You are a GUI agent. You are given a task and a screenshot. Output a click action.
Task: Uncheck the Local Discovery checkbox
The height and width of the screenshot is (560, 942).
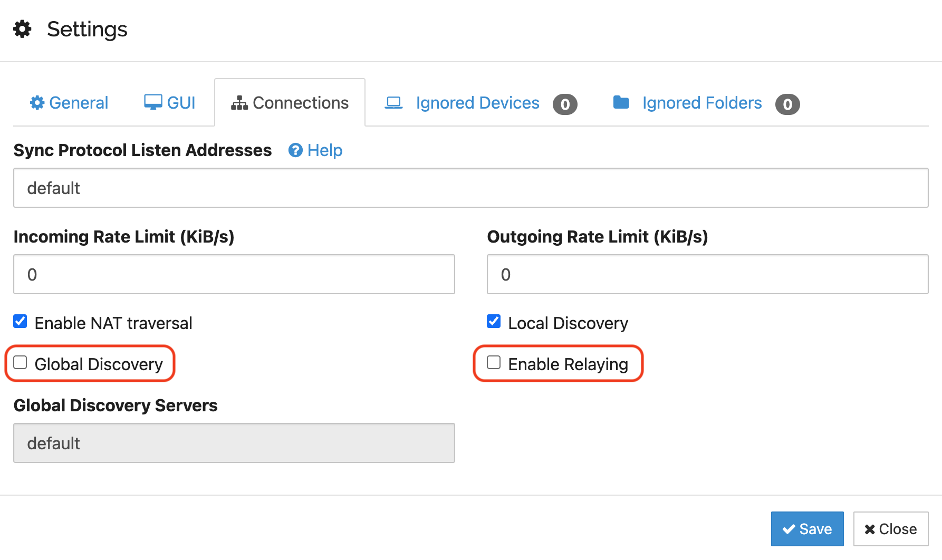point(494,322)
